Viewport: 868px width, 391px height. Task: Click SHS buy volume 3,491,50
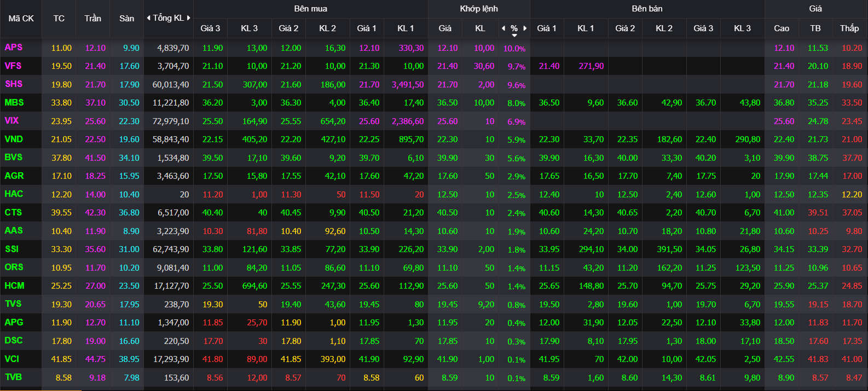click(408, 85)
